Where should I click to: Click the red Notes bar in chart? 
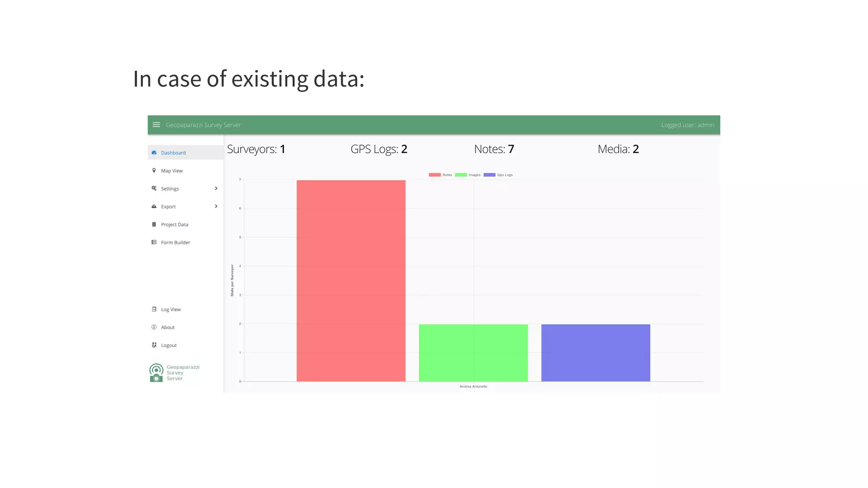351,280
